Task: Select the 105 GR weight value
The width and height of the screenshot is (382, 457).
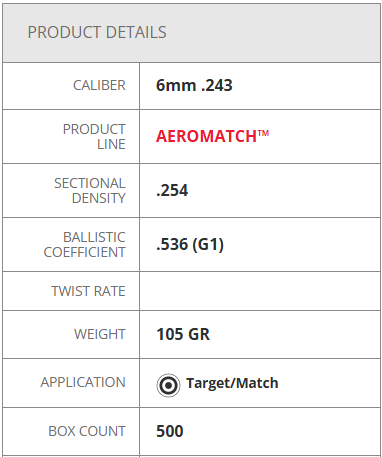Action: tap(183, 334)
